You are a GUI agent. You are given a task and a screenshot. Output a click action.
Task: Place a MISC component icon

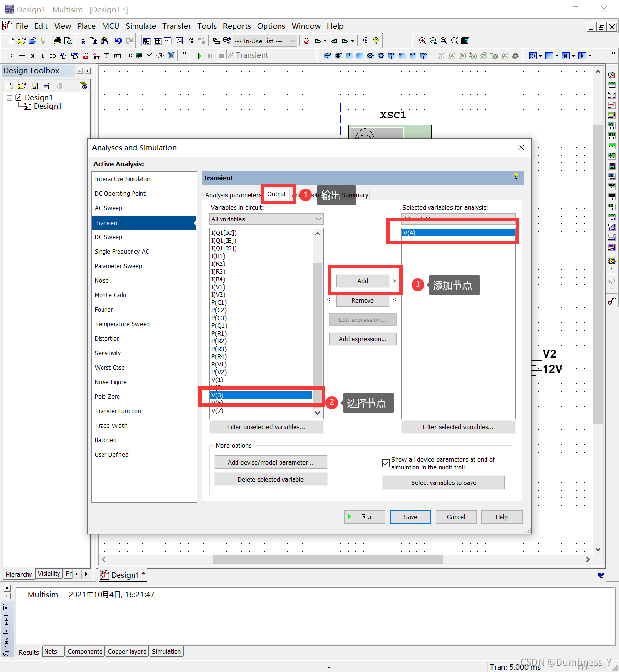point(128,56)
